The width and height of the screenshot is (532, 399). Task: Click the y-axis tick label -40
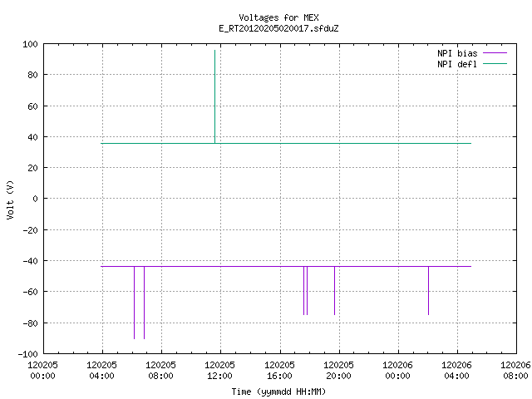coord(30,261)
